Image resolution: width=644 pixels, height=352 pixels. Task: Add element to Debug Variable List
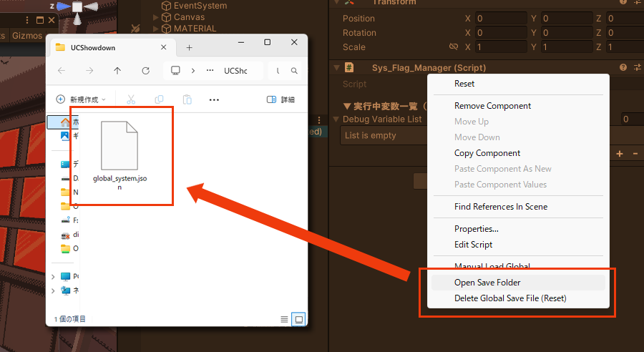click(620, 154)
